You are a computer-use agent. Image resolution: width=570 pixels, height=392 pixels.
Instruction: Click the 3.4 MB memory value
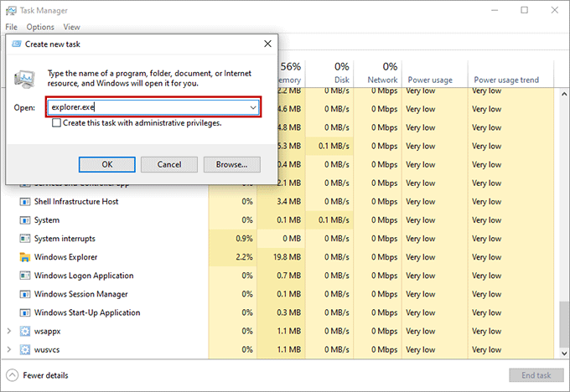(x=289, y=202)
